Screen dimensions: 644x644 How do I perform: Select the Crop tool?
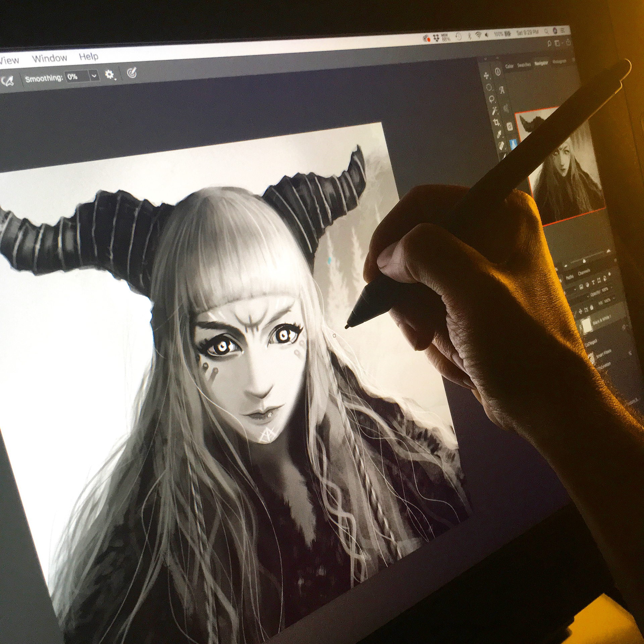[496, 122]
